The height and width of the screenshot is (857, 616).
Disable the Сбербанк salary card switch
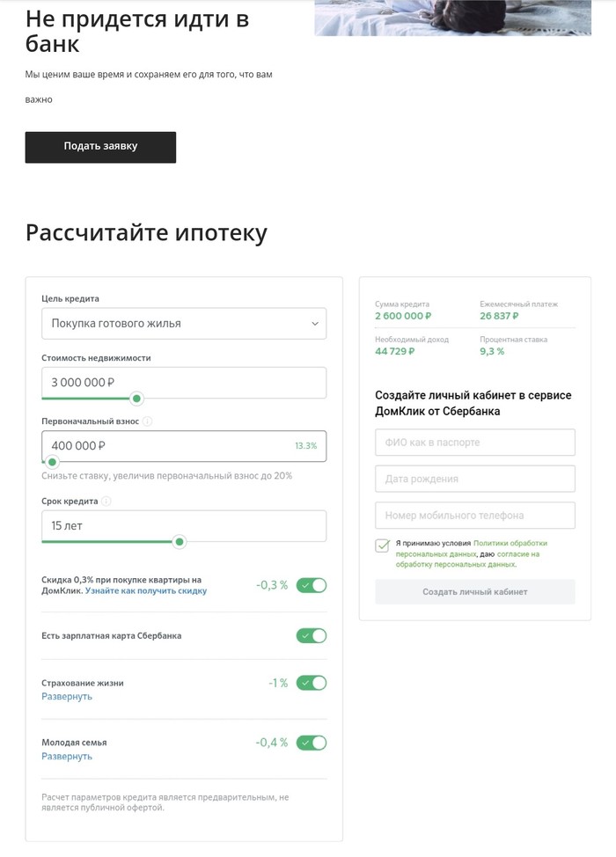click(x=312, y=635)
